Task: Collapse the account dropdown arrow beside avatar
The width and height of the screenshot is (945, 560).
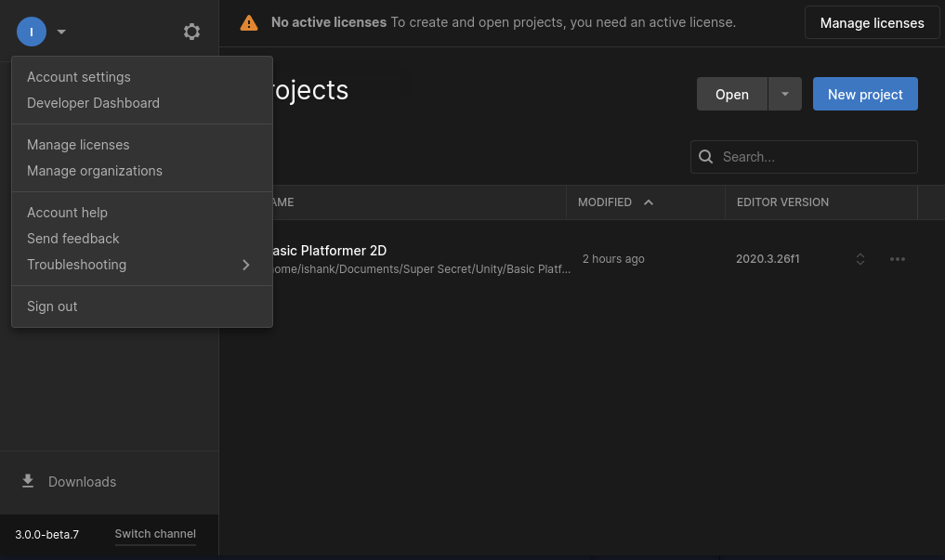Action: coord(61,32)
